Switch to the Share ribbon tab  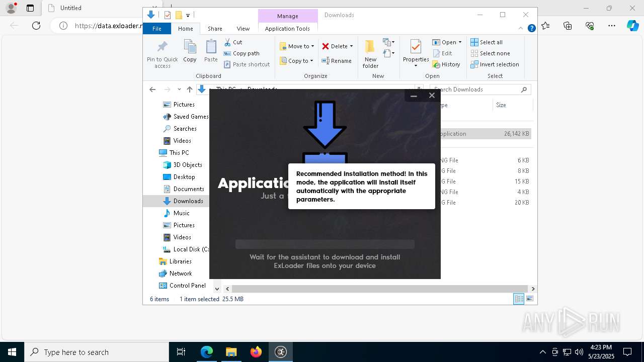tap(215, 29)
